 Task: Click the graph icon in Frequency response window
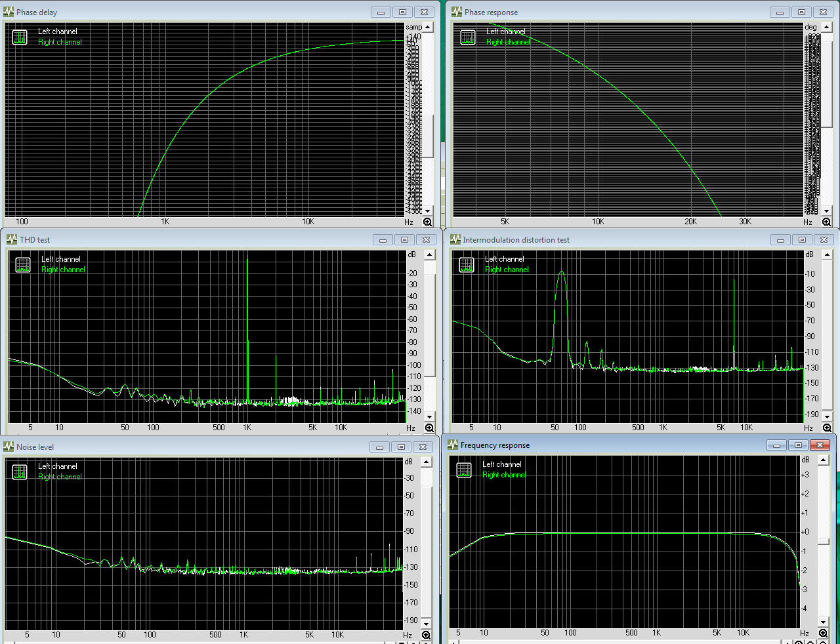pos(464,470)
